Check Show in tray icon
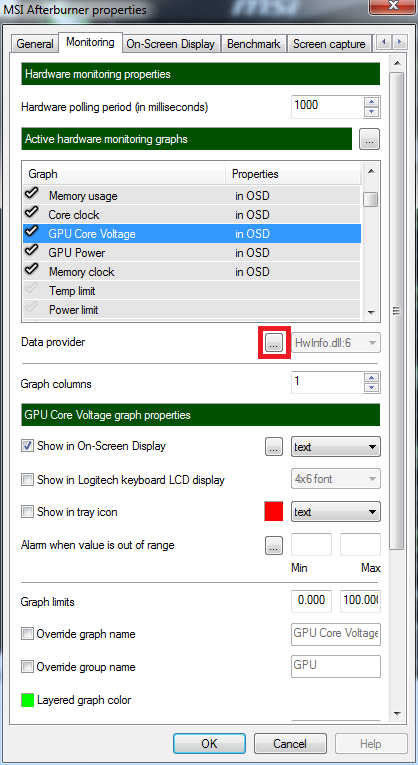The width and height of the screenshot is (418, 765). point(27,512)
